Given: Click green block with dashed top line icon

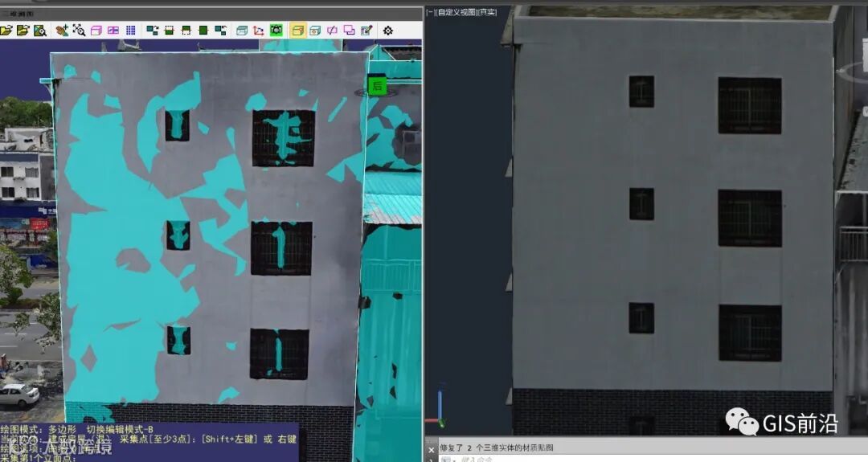Looking at the screenshot, I should point(170,31).
